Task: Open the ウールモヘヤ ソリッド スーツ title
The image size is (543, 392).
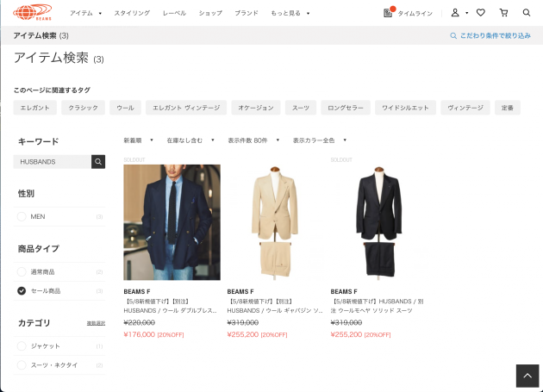Action: click(378, 306)
